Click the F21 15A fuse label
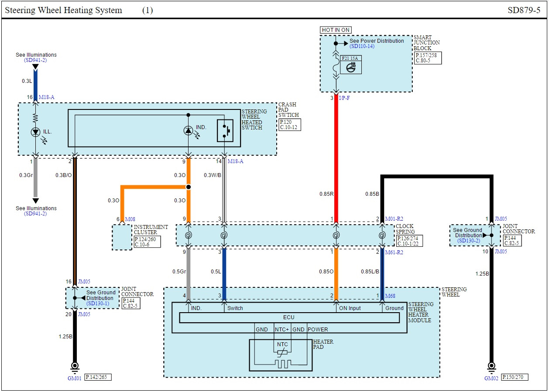Image resolution: width=549 pixels, height=392 pixels. coord(350,58)
